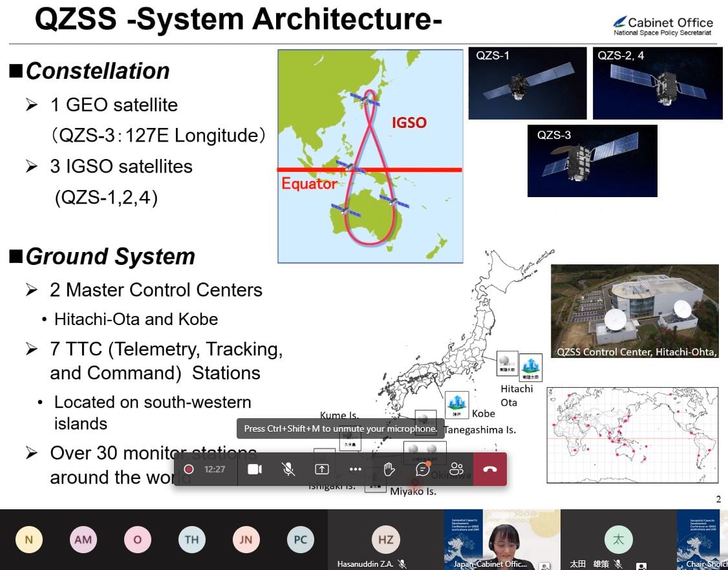Raise your hand in the meeting
The height and width of the screenshot is (570, 728).
(x=389, y=469)
